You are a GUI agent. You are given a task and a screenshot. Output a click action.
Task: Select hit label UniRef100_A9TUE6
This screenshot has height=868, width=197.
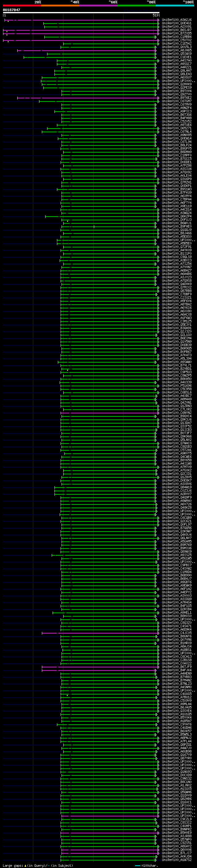(x=176, y=125)
